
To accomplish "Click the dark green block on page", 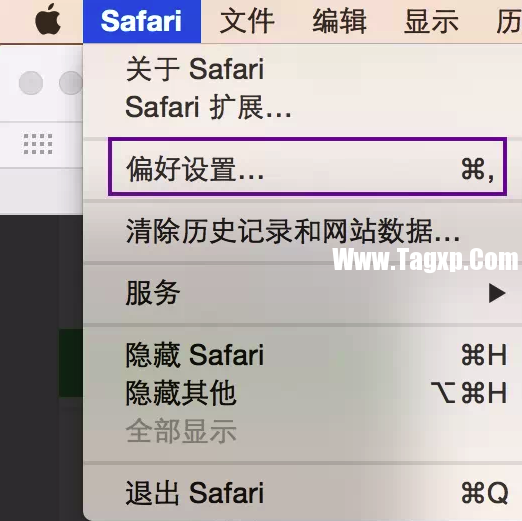I will point(71,363).
